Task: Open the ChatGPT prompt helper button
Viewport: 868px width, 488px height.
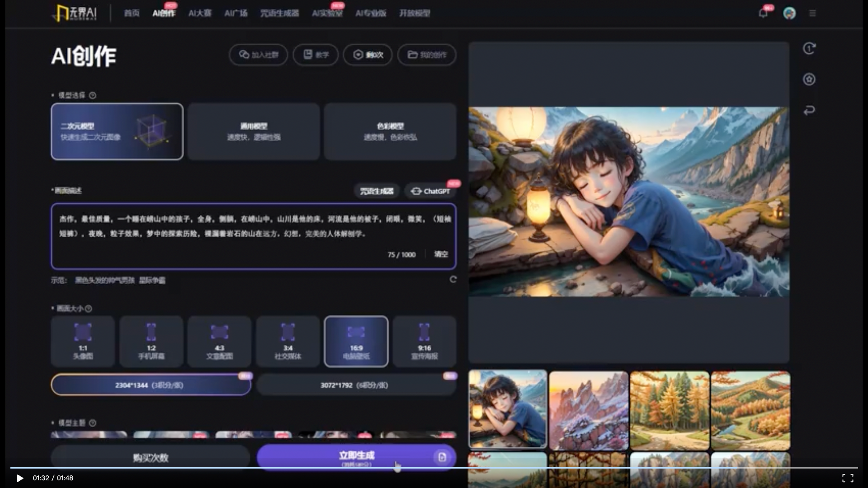Action: [430, 191]
